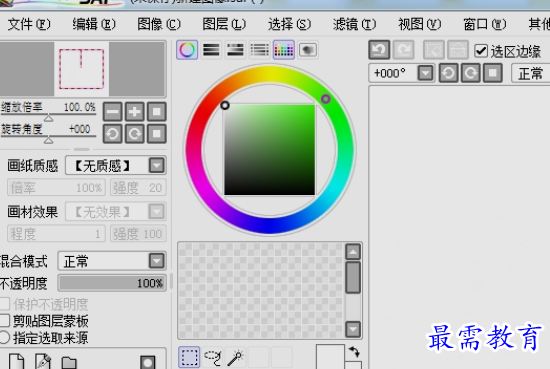Click the invert selection toolbar button
Image resolution: width=550 pixels, height=369 pixels.
(x=458, y=50)
